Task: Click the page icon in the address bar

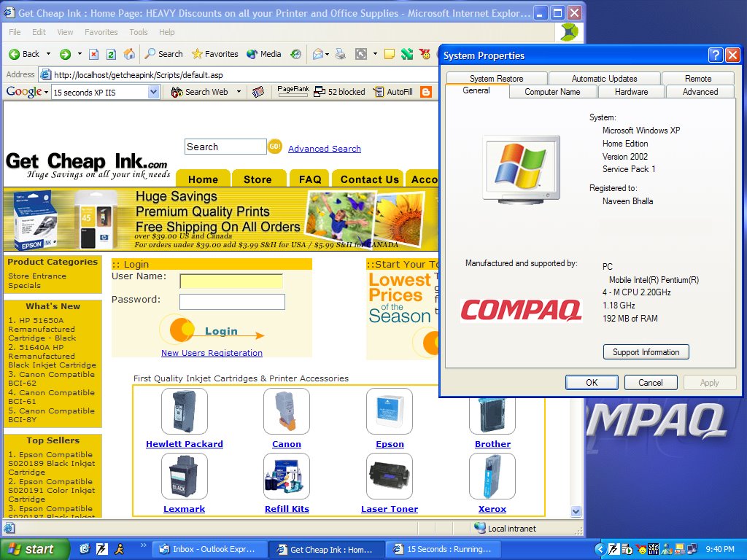Action: (x=46, y=75)
